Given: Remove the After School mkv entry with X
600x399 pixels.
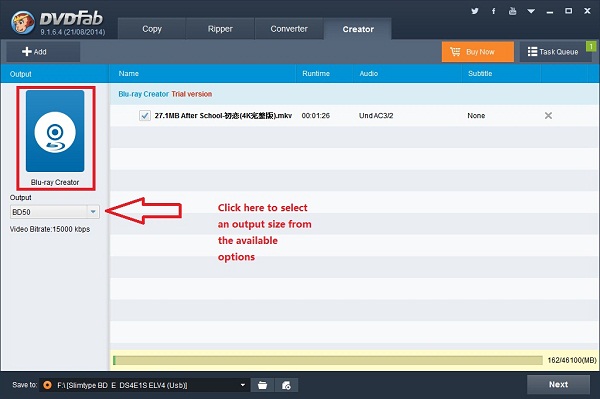Looking at the screenshot, I should 548,116.
